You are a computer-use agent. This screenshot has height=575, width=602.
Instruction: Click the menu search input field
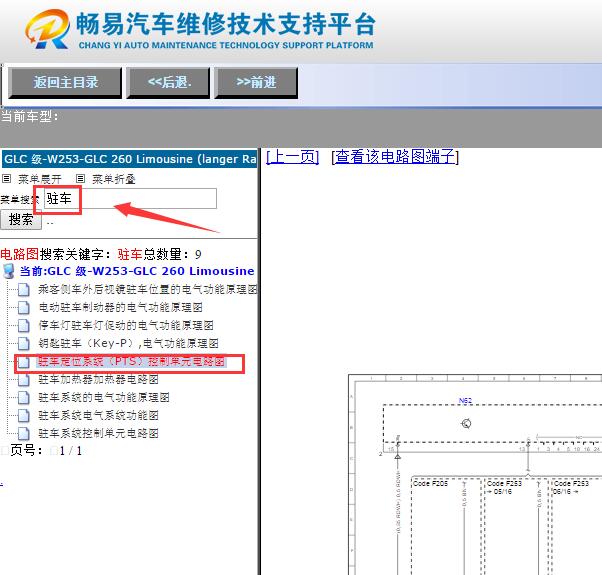(x=131, y=198)
